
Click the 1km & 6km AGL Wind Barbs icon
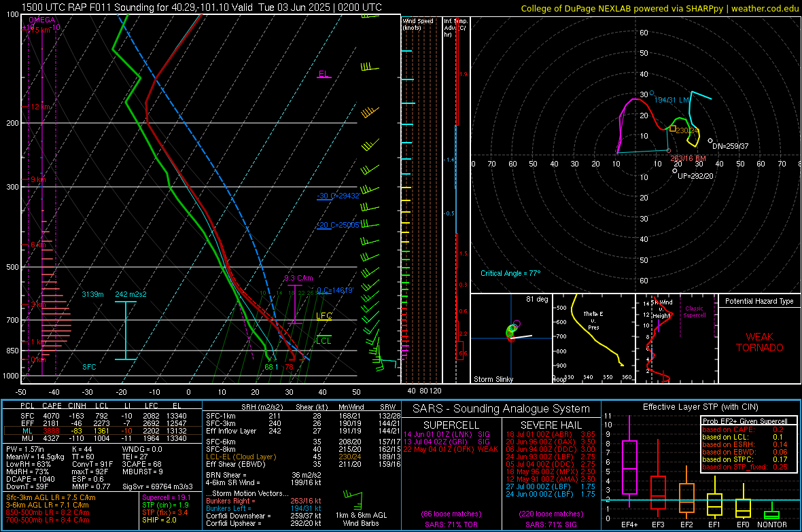coord(353,500)
